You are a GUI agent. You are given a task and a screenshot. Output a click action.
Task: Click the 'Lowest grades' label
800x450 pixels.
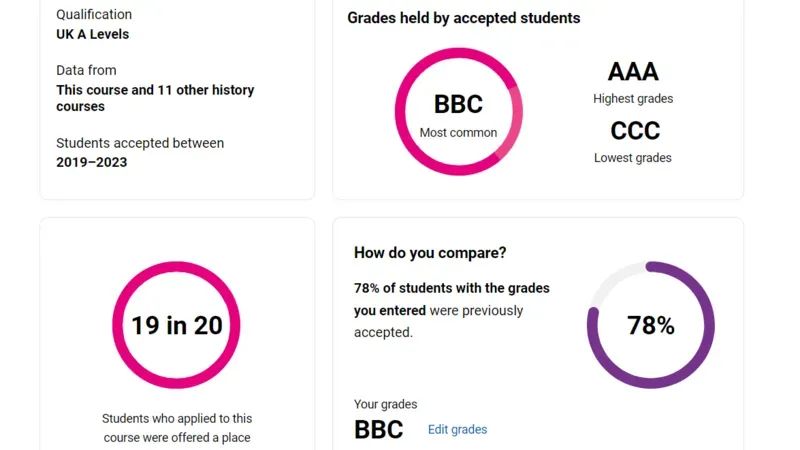(633, 158)
